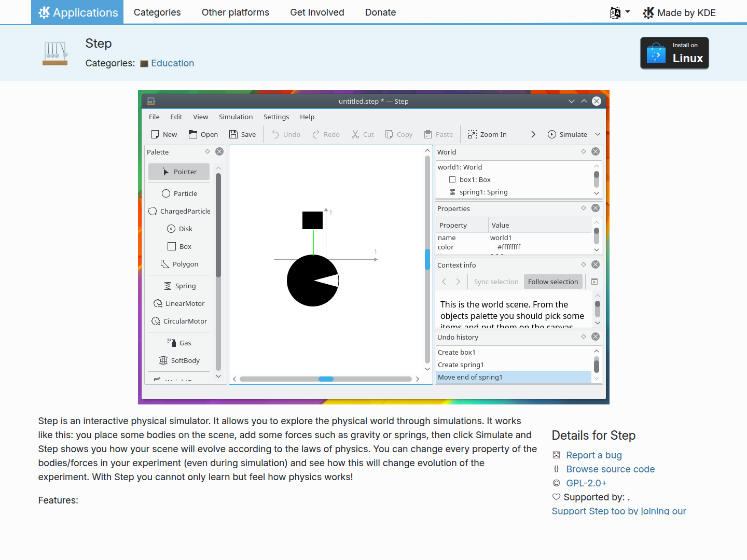Expand the toolbar overflow chevron
The width and height of the screenshot is (747, 560).
point(533,134)
